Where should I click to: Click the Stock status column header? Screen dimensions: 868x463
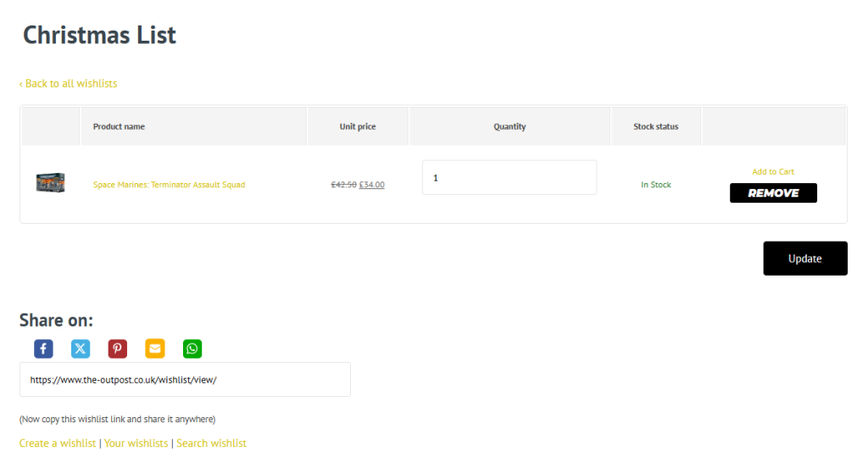[x=655, y=126]
